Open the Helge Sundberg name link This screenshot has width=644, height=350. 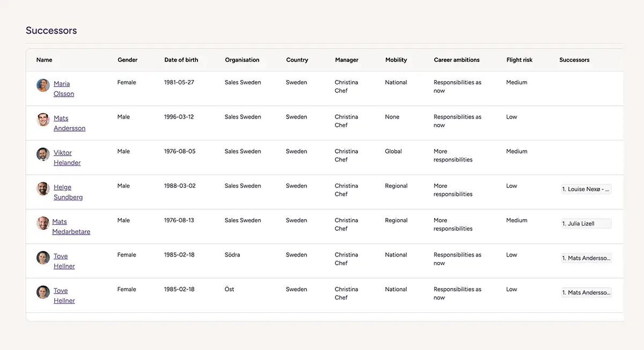tap(68, 192)
